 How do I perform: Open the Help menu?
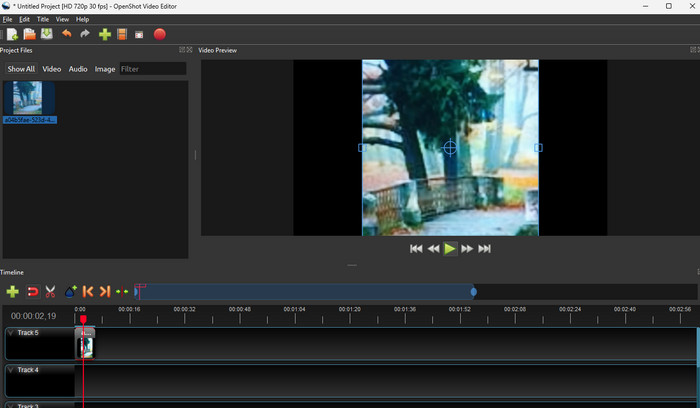pos(82,19)
